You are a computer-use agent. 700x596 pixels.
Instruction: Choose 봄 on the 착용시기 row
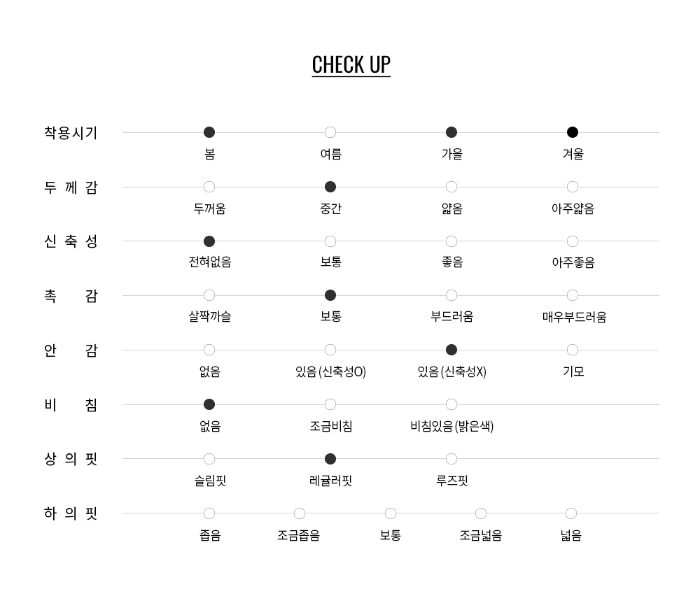click(209, 132)
